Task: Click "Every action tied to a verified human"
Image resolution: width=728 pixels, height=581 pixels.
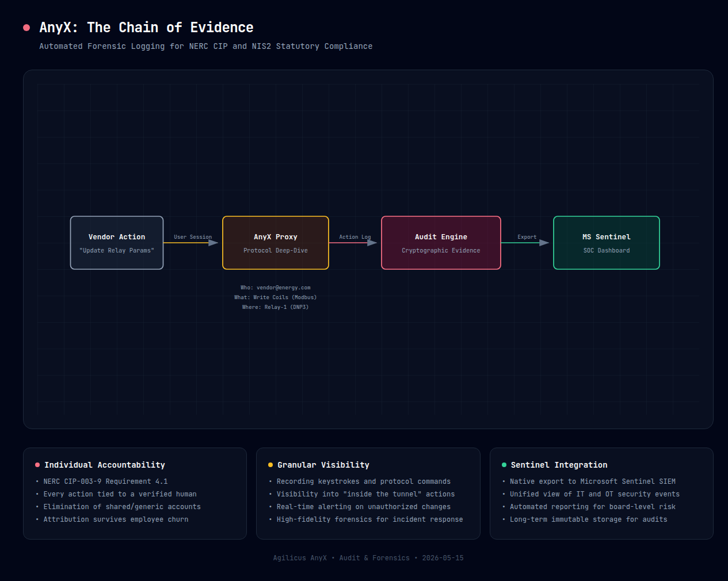Action: (120, 494)
